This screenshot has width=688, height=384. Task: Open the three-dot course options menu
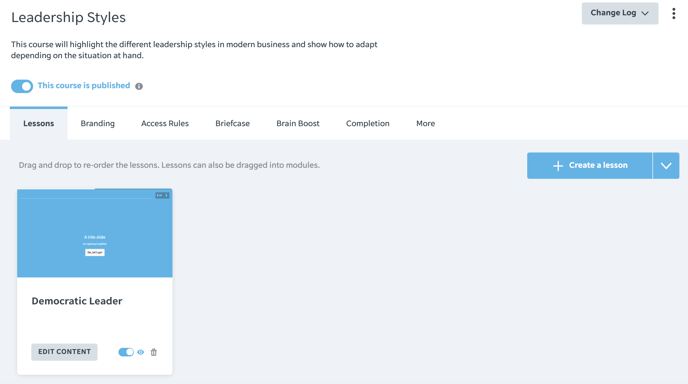point(674,14)
